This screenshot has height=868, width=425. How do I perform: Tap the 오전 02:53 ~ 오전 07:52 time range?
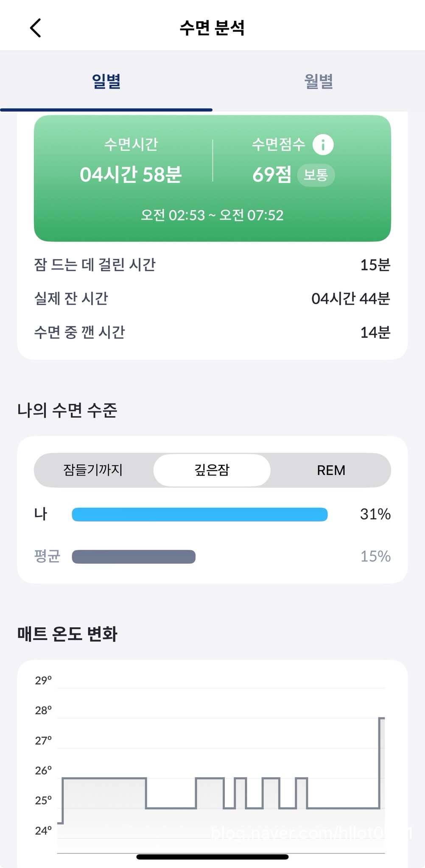(212, 215)
